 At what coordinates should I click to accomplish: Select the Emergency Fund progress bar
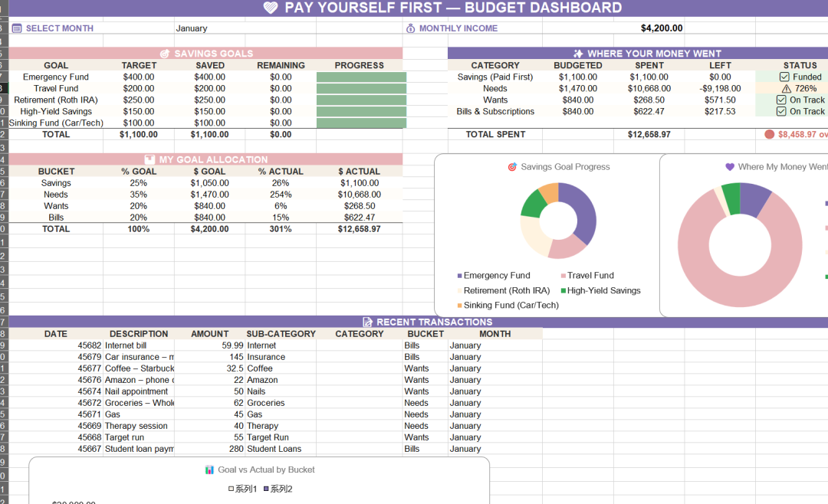360,77
